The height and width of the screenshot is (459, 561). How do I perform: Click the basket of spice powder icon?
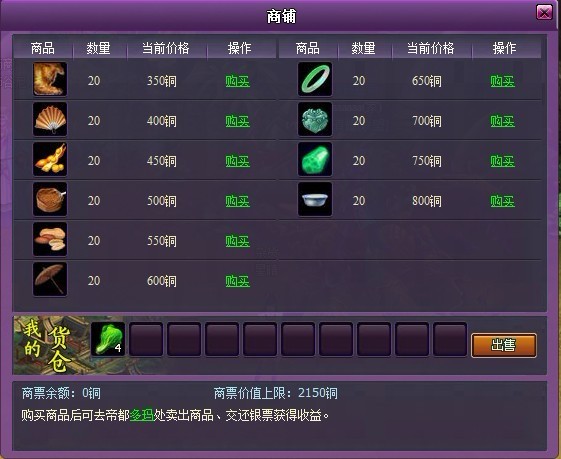click(50, 199)
